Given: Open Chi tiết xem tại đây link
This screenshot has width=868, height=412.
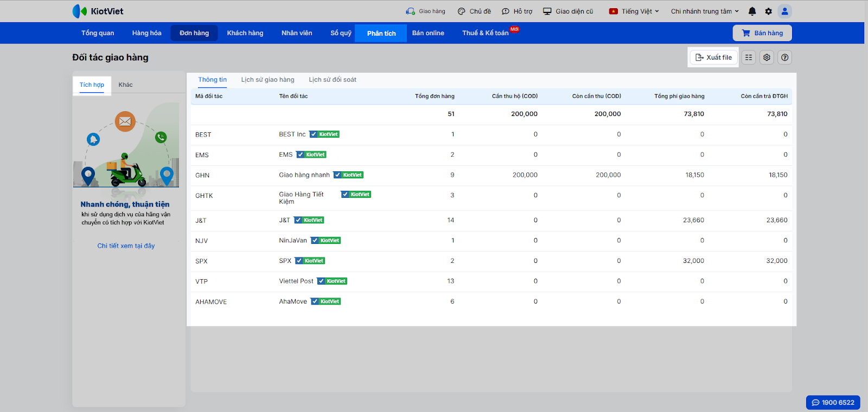Looking at the screenshot, I should pos(126,246).
